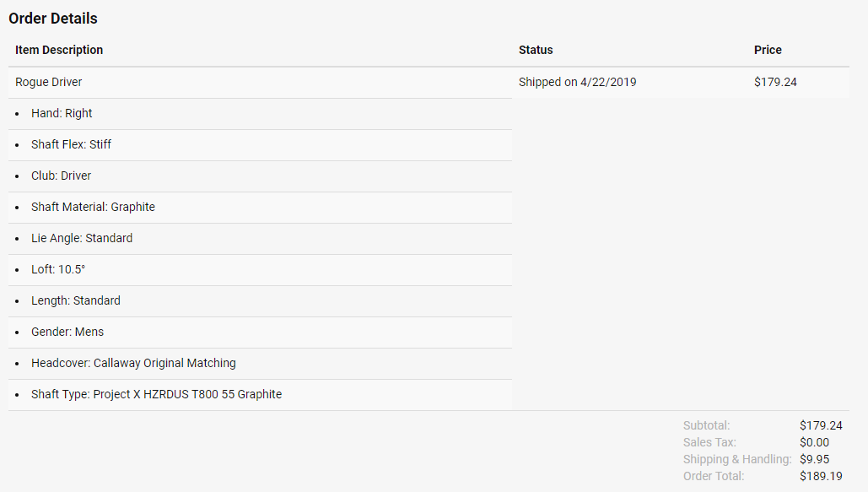Open the Rogue Driver item name

[49, 82]
